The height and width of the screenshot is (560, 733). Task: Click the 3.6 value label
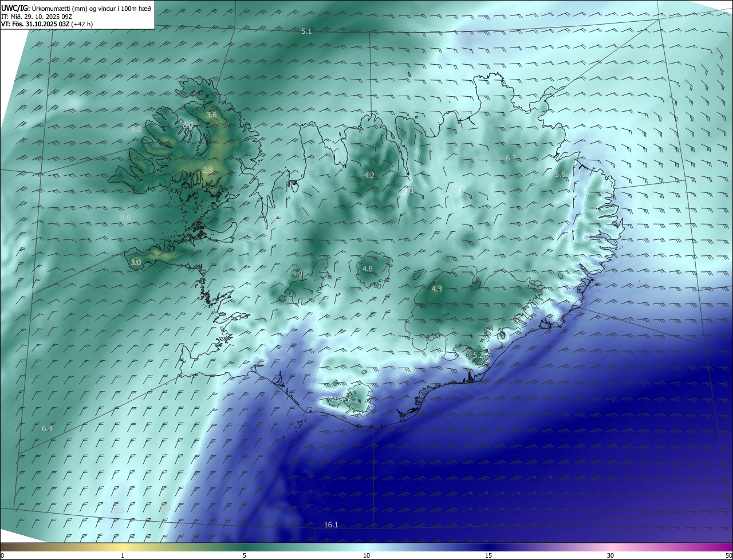coord(211,115)
